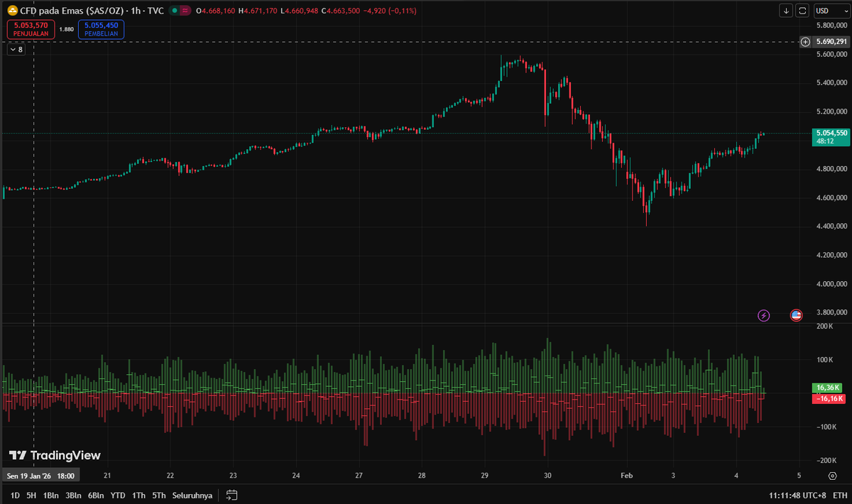The image size is (852, 504).
Task: Click the spread value 1.880
Action: pos(66,29)
